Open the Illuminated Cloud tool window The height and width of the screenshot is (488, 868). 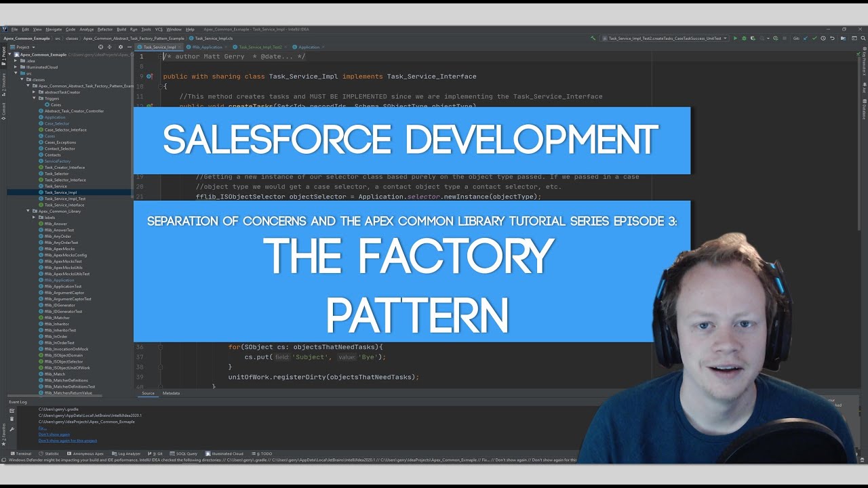(225, 453)
